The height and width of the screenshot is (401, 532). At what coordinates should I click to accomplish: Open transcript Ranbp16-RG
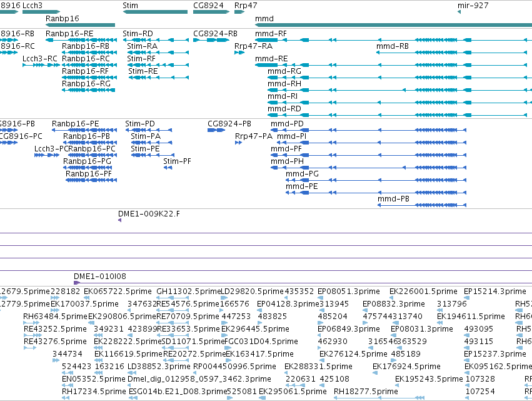[x=86, y=84]
